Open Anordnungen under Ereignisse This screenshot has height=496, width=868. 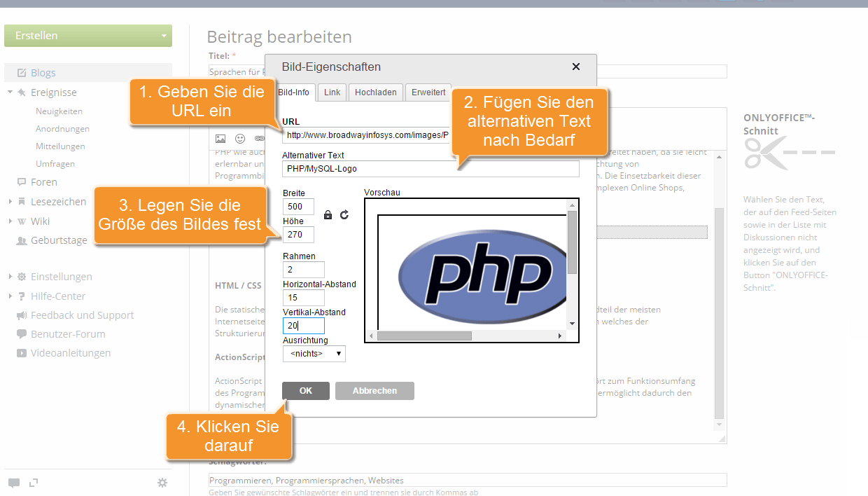(62, 129)
